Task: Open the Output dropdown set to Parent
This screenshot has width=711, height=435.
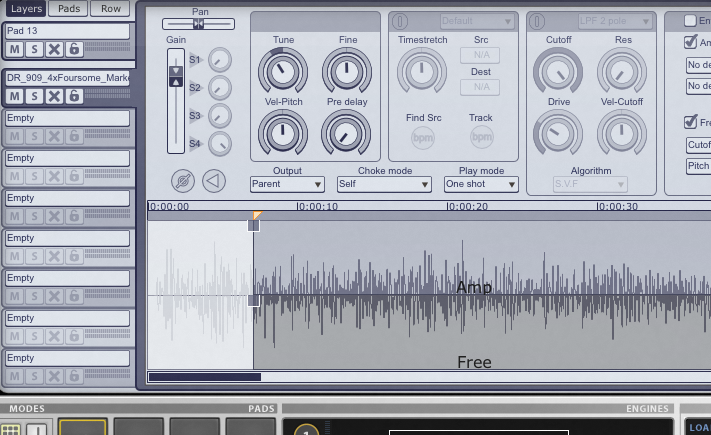Action: point(287,184)
